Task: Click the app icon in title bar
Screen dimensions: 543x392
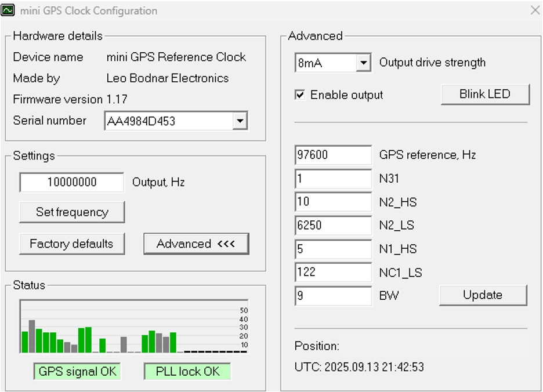Action: click(x=8, y=10)
